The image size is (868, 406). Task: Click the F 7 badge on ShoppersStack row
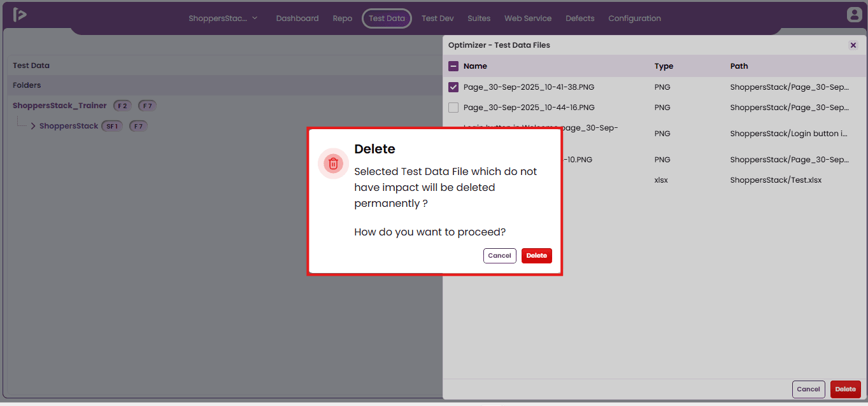pyautogui.click(x=138, y=126)
